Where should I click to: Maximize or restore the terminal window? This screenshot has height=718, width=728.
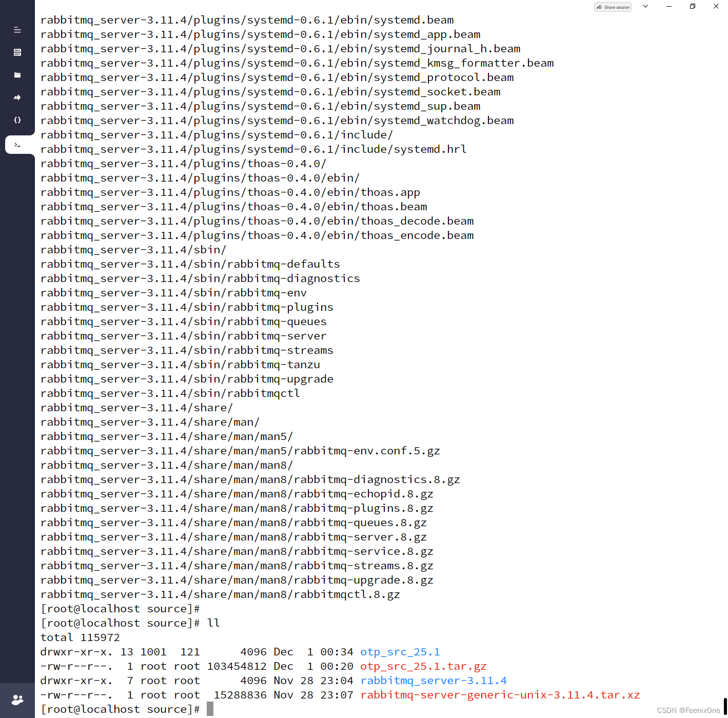coord(693,6)
